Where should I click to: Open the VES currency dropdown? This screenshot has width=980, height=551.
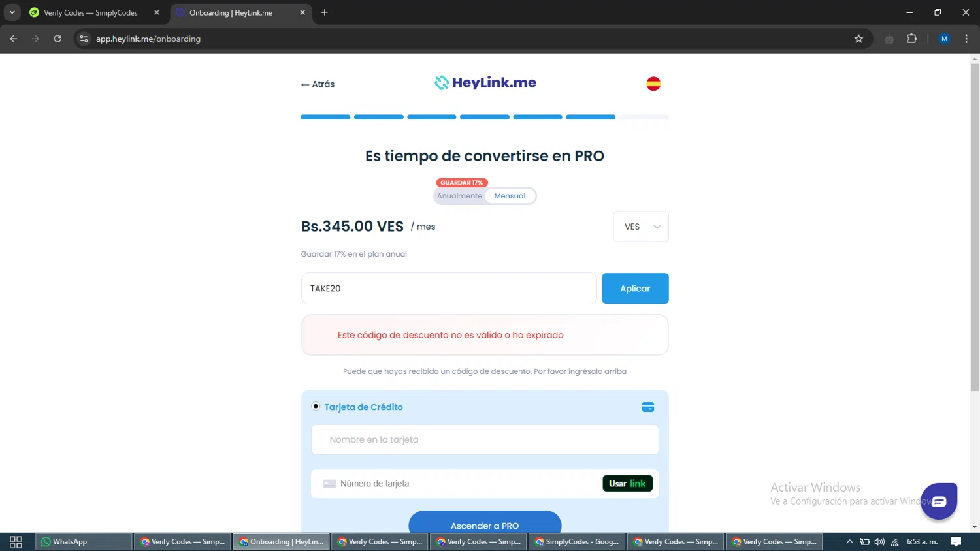click(x=641, y=227)
